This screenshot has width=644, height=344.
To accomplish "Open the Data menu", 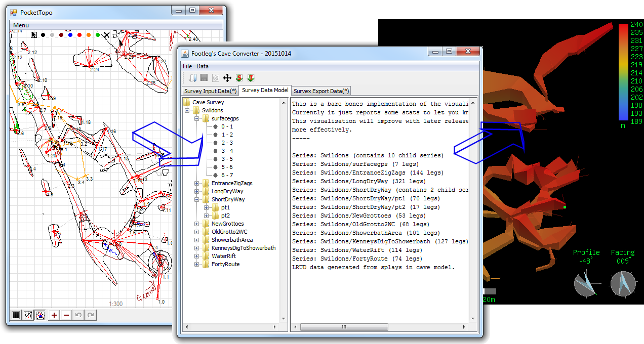I will coord(202,66).
